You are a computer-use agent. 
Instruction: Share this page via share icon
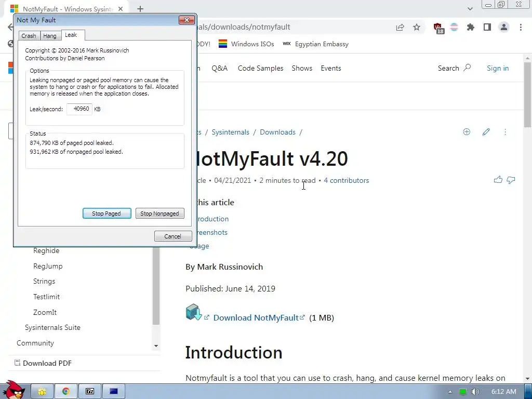pos(400,27)
